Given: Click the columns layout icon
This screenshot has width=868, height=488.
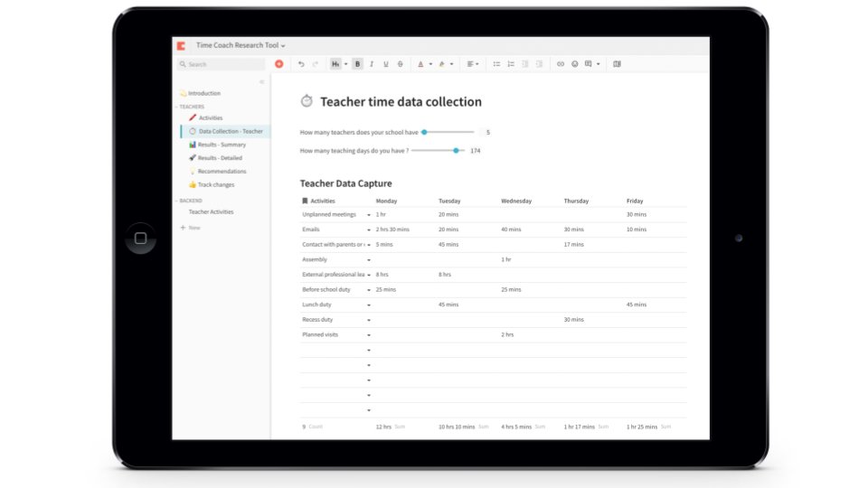Looking at the screenshot, I should (x=618, y=64).
